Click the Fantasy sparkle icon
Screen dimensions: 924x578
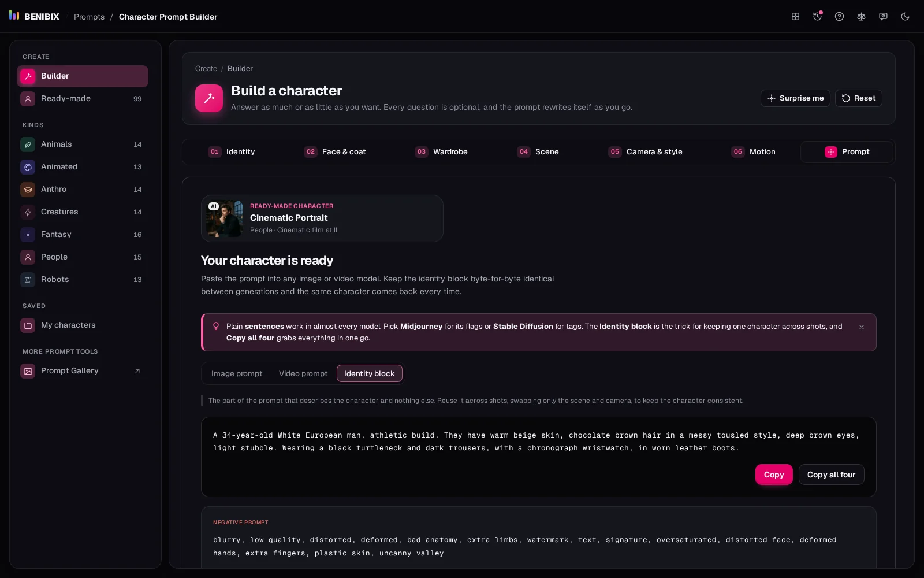28,235
